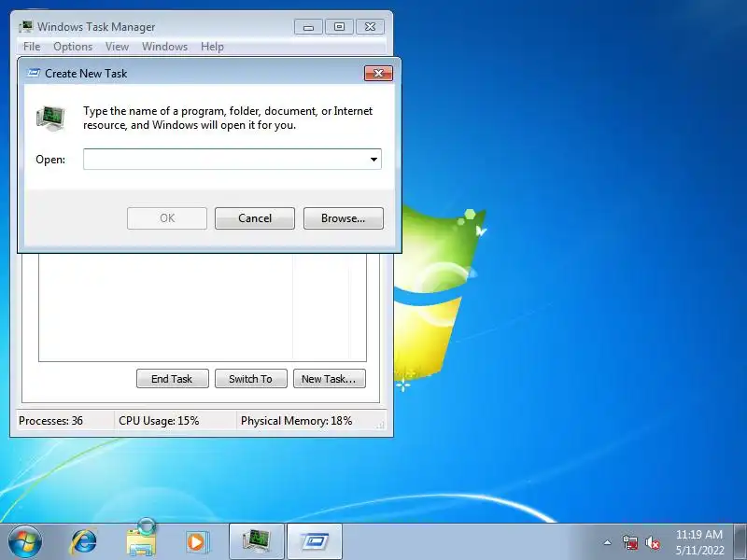Open Windows Explorer from the taskbar
This screenshot has height=560, width=747.
[x=141, y=540]
